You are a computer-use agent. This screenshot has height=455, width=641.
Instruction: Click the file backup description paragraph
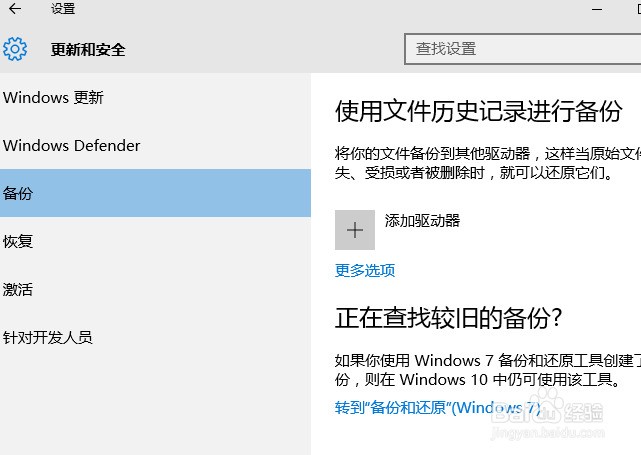(x=486, y=163)
